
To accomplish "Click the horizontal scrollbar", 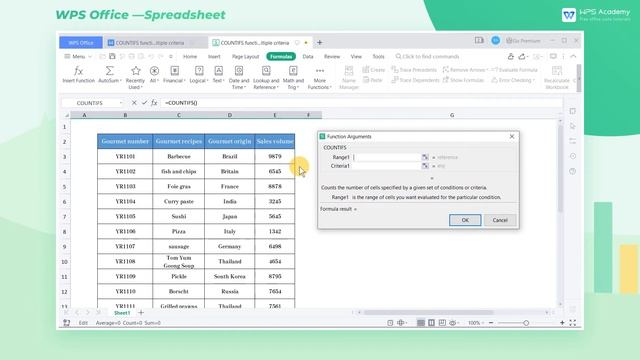I will pos(428,313).
